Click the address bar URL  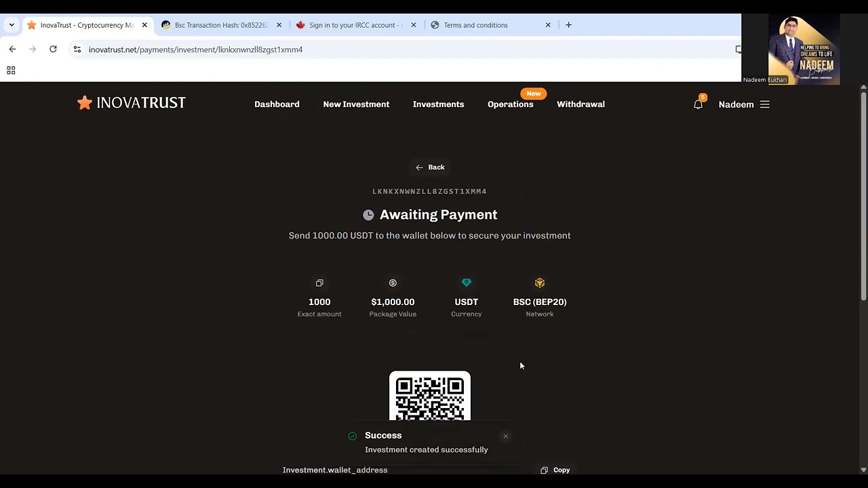coord(195,49)
